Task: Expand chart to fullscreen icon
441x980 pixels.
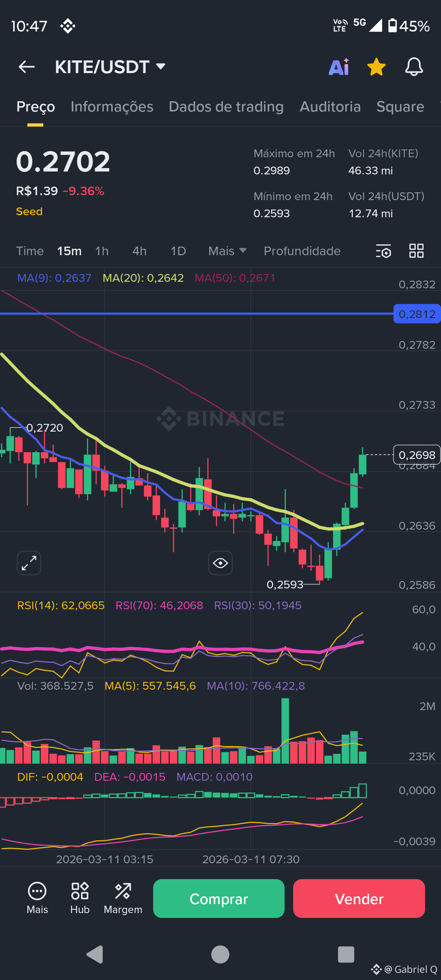Action: (x=29, y=563)
